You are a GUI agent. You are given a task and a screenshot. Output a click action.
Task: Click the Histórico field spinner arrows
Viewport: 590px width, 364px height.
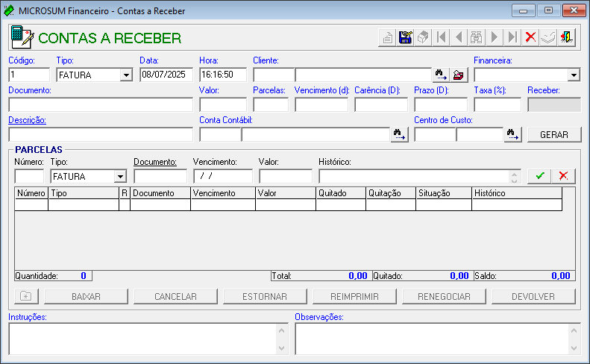515,176
